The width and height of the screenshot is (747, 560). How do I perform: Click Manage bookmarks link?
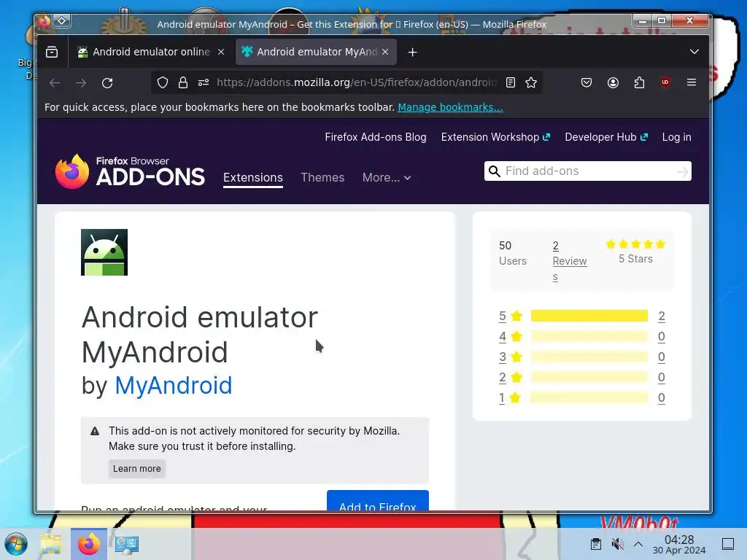coord(450,107)
